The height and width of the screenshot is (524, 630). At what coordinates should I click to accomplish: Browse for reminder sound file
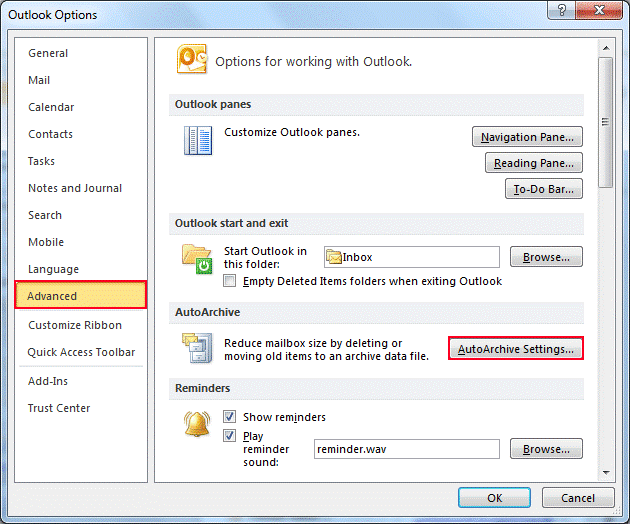coord(546,449)
